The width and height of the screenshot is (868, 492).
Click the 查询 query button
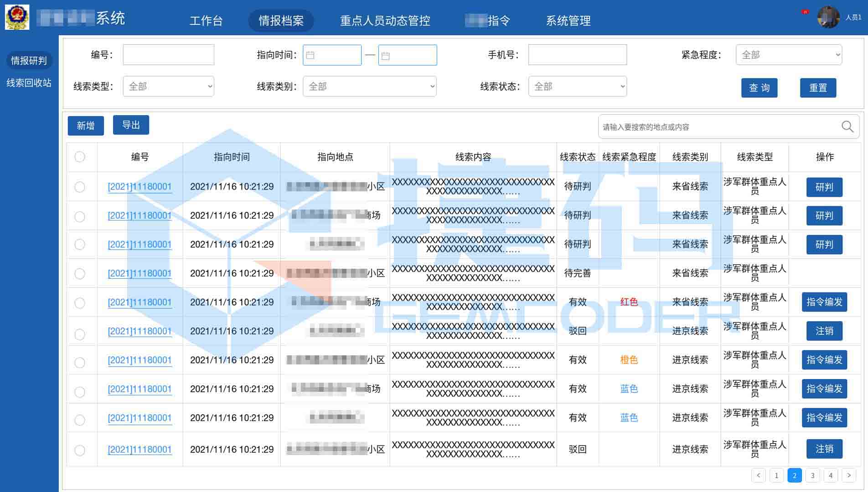coord(759,88)
